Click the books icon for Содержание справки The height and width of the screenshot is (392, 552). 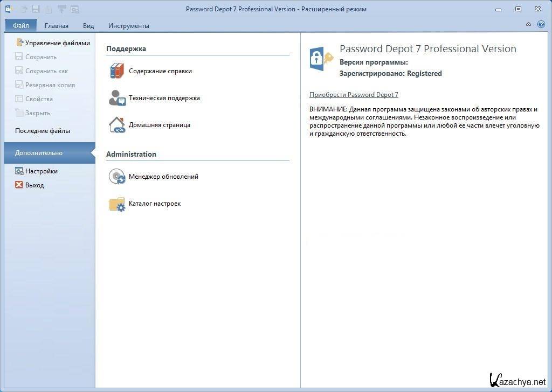116,71
